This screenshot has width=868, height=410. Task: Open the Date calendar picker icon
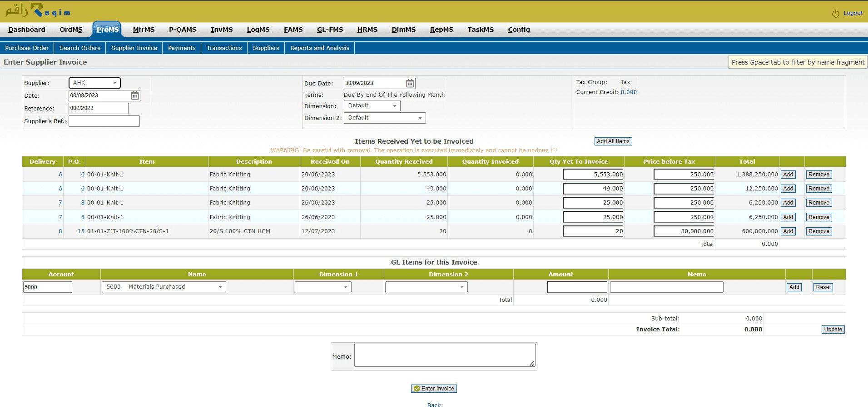[135, 95]
